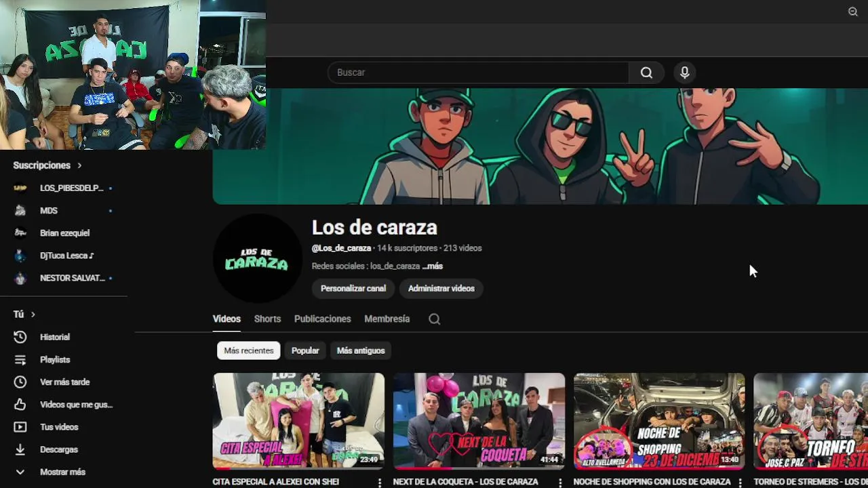The height and width of the screenshot is (488, 868).
Task: Open the MDS channel avatar
Action: coord(20,210)
